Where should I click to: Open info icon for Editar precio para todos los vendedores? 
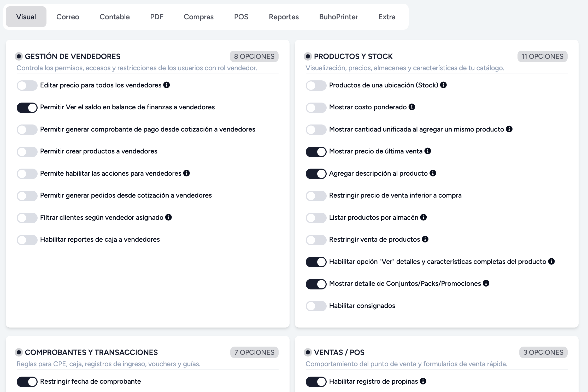[x=167, y=85]
